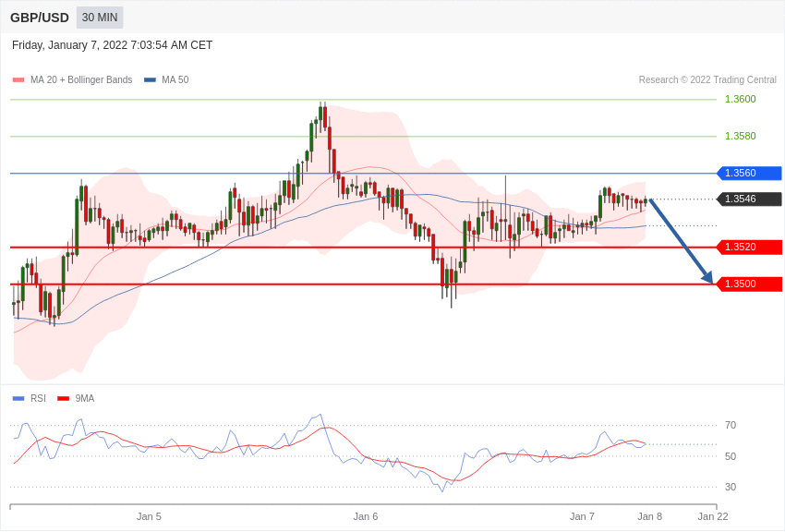Viewport: 785px width, 532px height.
Task: Click the RSI 50 level label
Action: click(x=731, y=456)
